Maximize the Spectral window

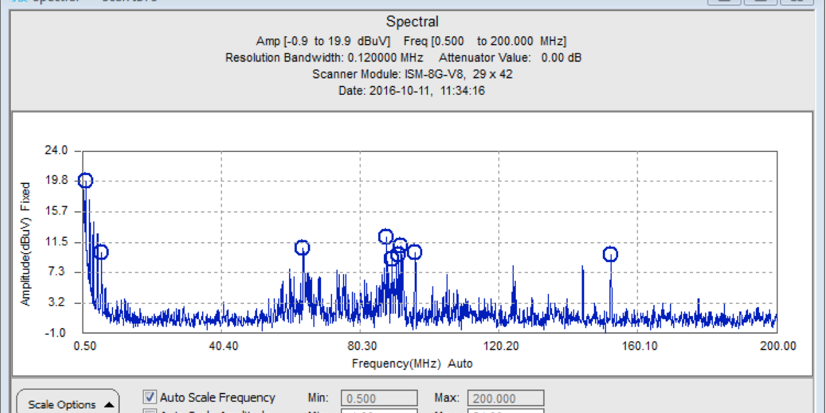[758, 2]
